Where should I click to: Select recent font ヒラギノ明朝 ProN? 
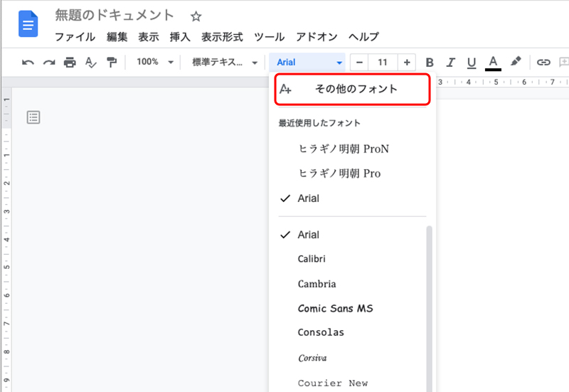352,149
